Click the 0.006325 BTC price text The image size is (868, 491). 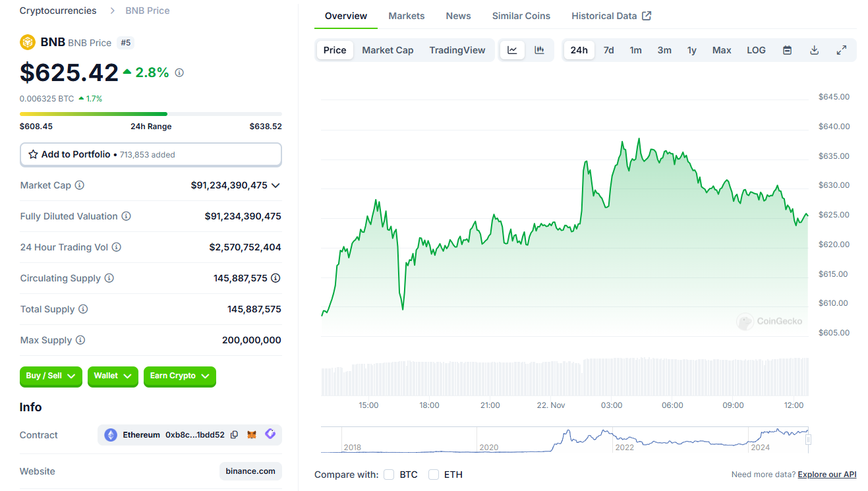[x=47, y=99]
